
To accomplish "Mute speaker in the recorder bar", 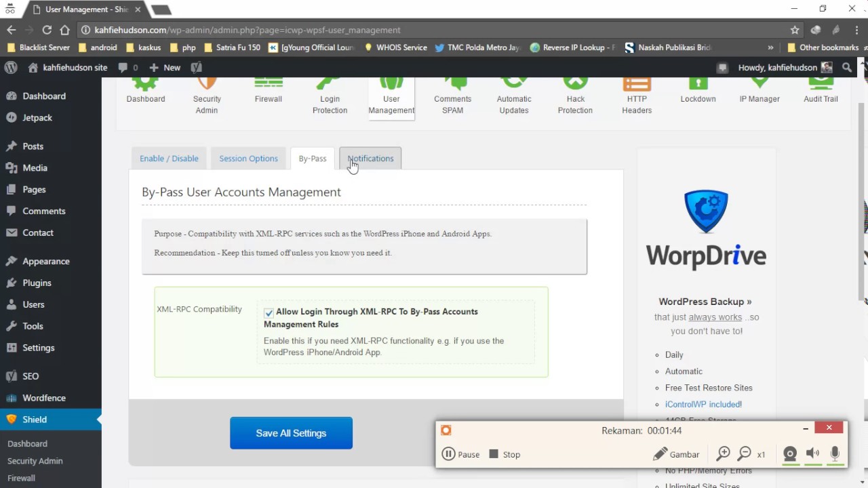I will click(x=812, y=454).
